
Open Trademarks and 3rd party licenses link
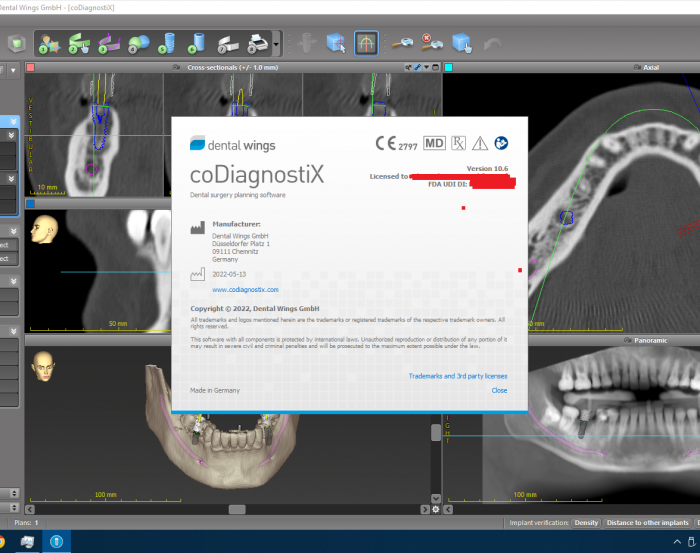[458, 376]
